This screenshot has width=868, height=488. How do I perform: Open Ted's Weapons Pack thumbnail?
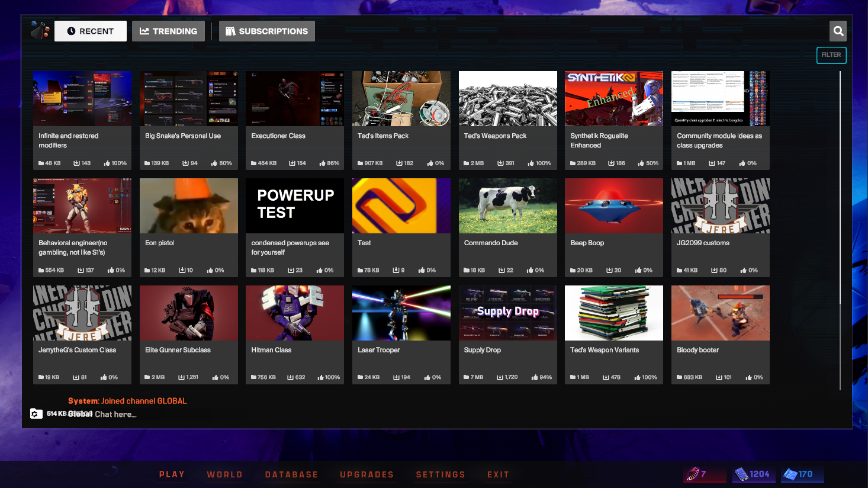(508, 98)
